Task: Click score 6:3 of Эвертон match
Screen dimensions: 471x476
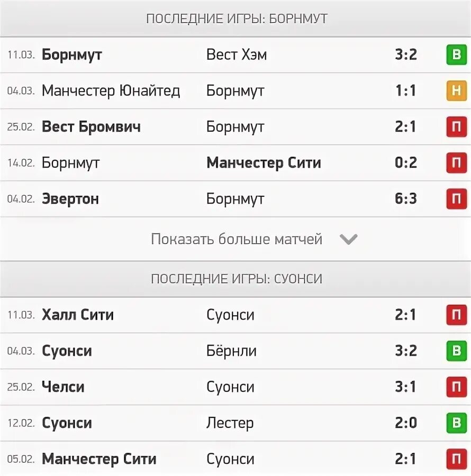Action: coord(406,198)
